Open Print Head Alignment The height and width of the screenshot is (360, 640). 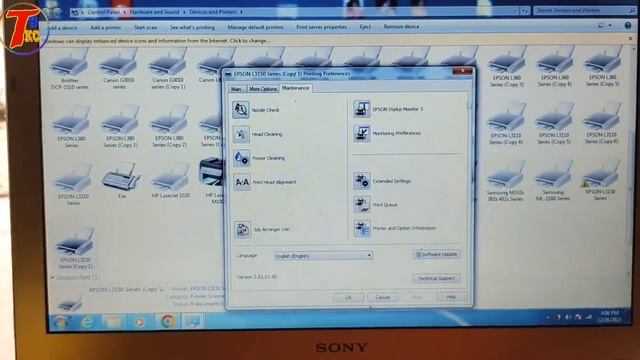pyautogui.click(x=264, y=182)
